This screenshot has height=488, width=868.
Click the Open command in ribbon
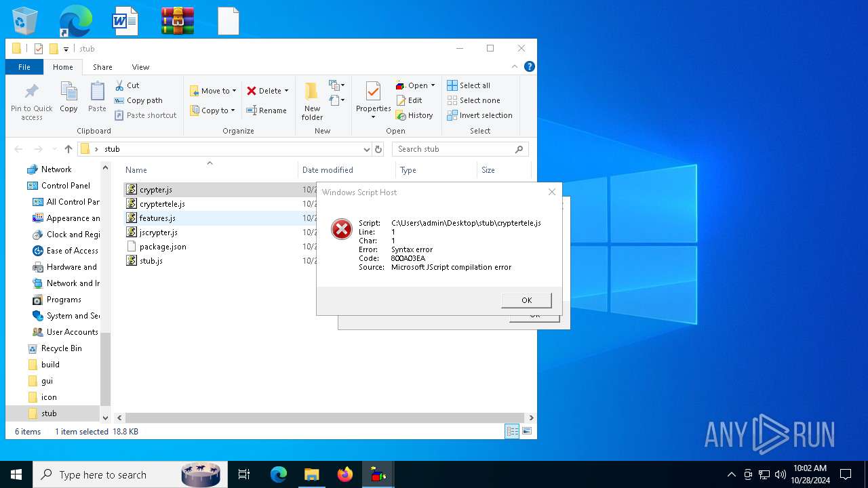(x=412, y=85)
